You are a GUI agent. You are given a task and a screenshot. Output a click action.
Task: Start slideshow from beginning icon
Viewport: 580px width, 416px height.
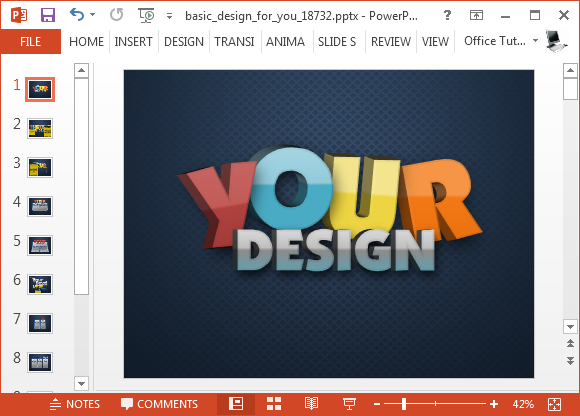[146, 15]
